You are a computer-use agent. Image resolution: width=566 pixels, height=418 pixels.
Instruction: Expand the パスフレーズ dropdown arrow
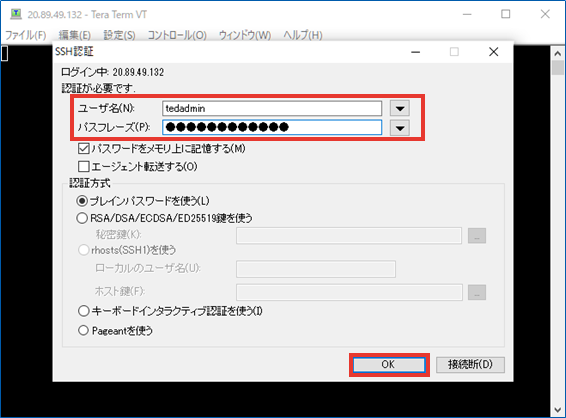pyautogui.click(x=400, y=128)
